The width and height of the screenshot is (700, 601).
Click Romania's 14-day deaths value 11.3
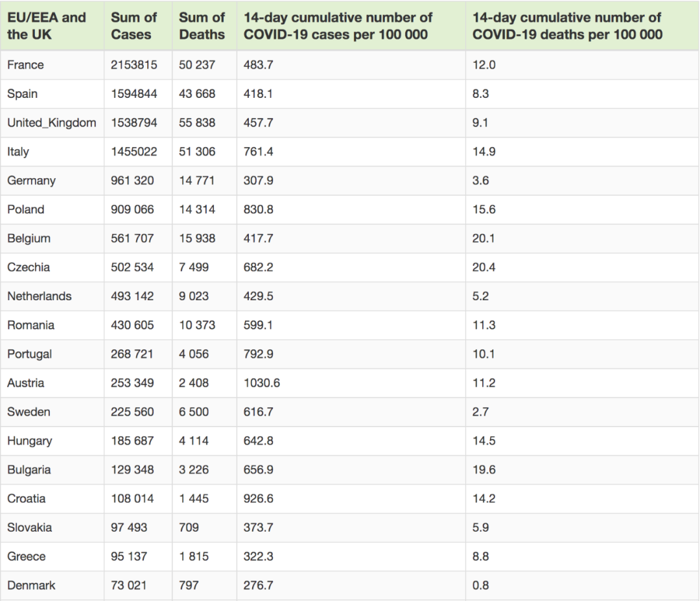click(484, 325)
